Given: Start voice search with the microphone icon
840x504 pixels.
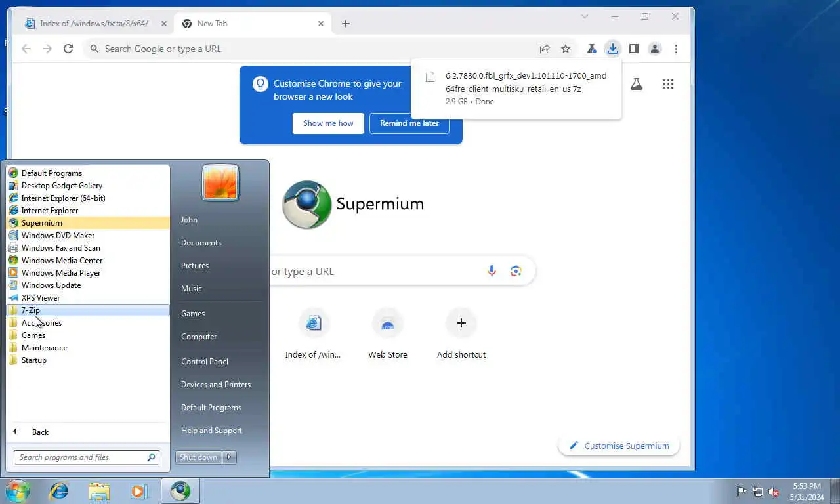Looking at the screenshot, I should pyautogui.click(x=492, y=271).
